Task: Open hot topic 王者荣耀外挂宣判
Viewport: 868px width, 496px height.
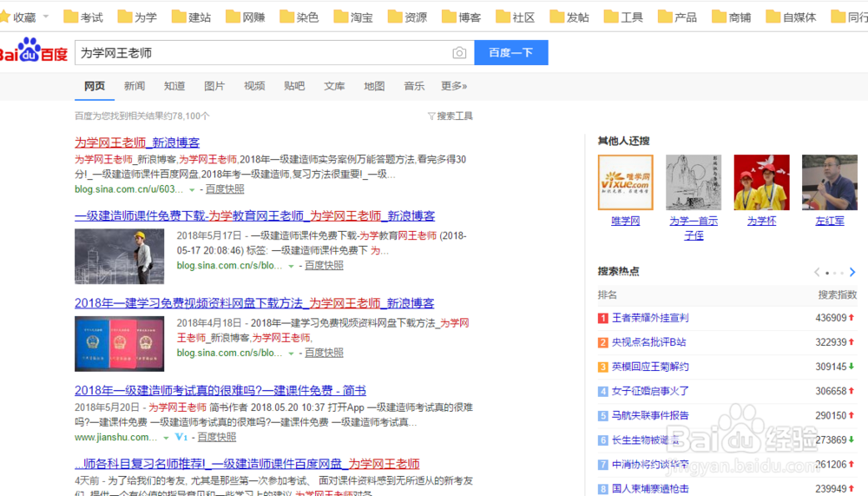Action: [x=650, y=318]
